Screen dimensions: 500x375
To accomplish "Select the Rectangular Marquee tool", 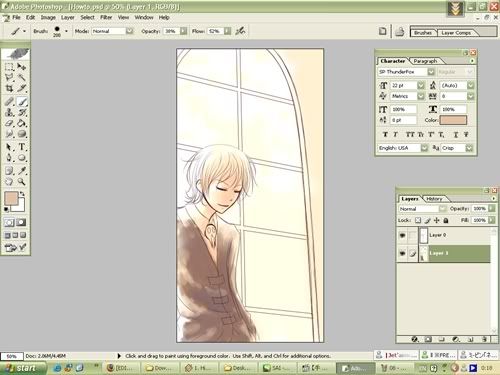I will pos(9,67).
